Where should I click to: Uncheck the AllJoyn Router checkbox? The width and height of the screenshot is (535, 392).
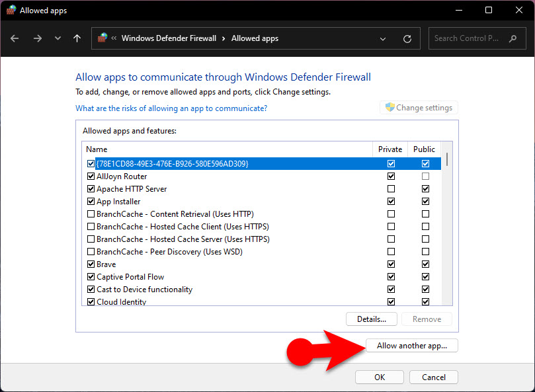click(x=91, y=176)
